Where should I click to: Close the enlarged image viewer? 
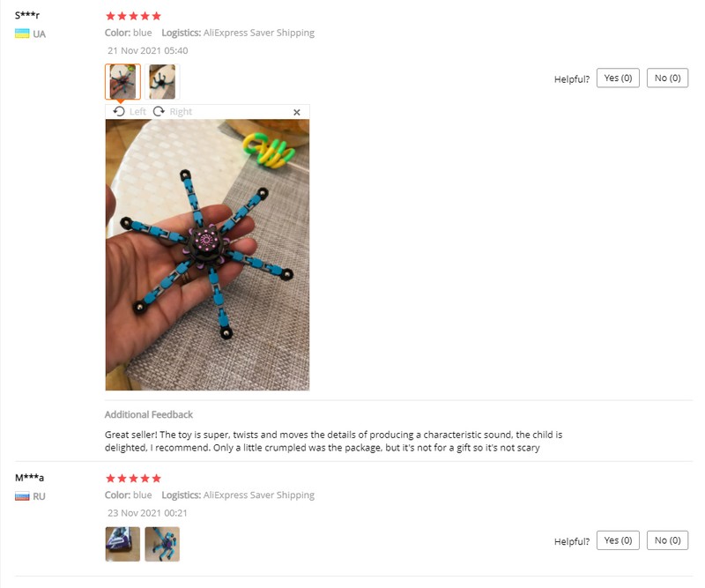click(297, 112)
